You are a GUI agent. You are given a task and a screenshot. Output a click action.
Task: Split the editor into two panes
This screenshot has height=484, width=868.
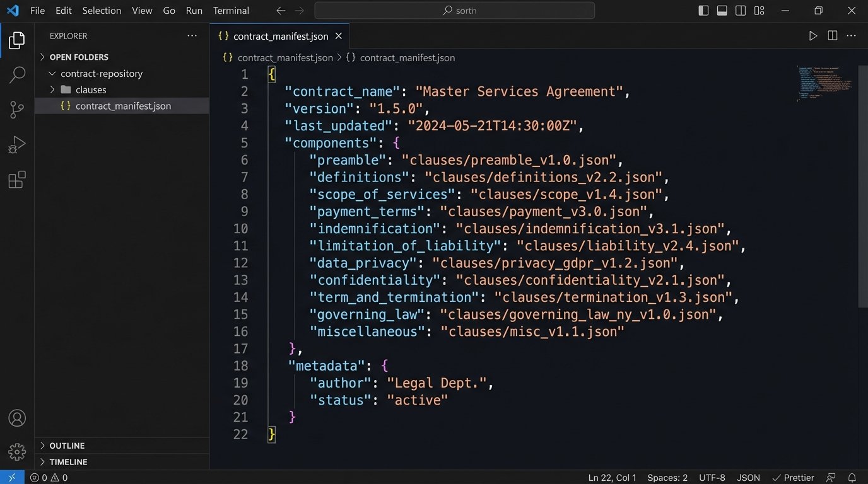[832, 36]
